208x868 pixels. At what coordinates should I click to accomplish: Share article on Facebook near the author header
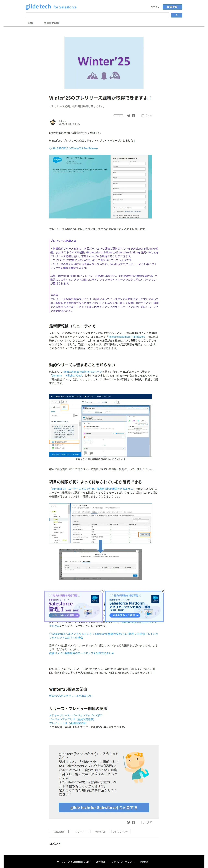click(x=133, y=116)
